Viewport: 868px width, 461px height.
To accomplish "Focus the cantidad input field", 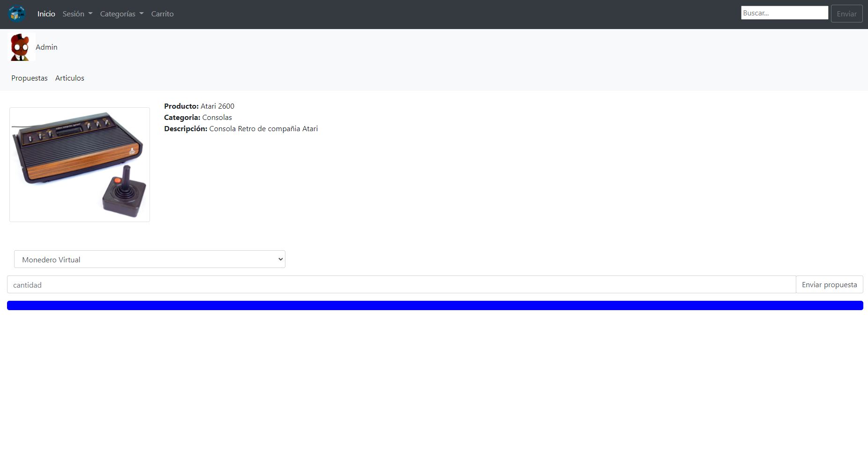I will click(401, 284).
